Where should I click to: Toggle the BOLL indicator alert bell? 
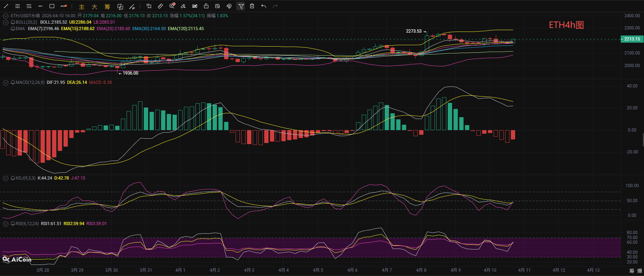click(x=13, y=22)
